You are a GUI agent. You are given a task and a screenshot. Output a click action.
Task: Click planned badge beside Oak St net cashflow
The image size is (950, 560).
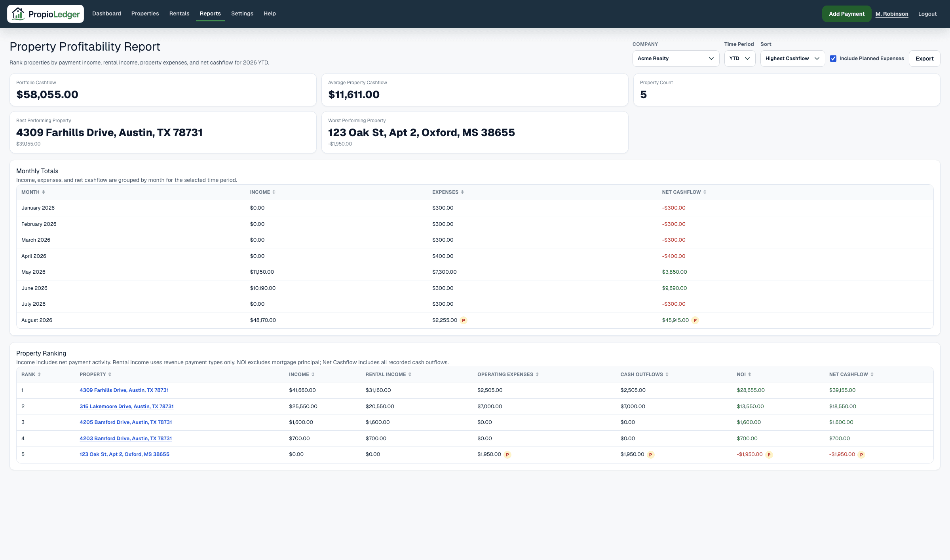[861, 455]
